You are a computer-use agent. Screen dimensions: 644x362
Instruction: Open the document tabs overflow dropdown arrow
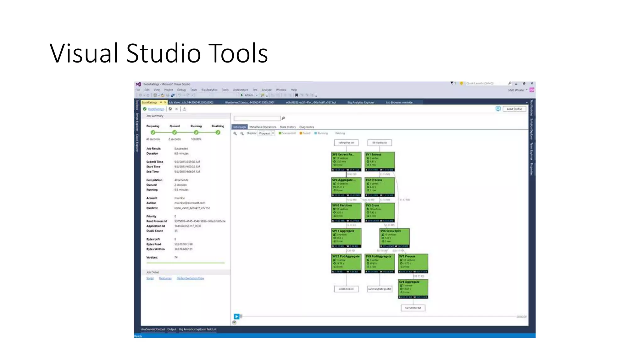[x=527, y=102]
